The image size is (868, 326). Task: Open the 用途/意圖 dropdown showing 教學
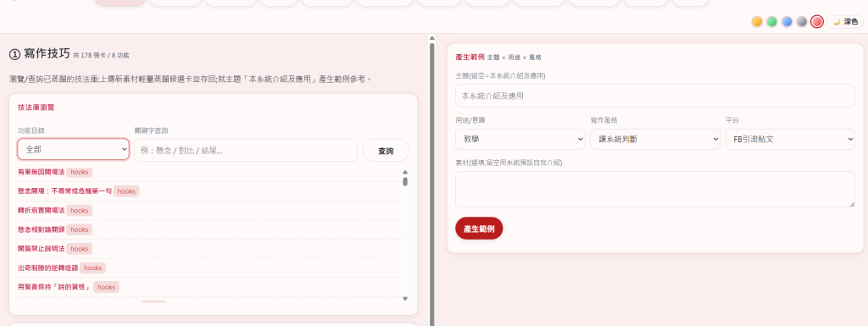[520, 139]
